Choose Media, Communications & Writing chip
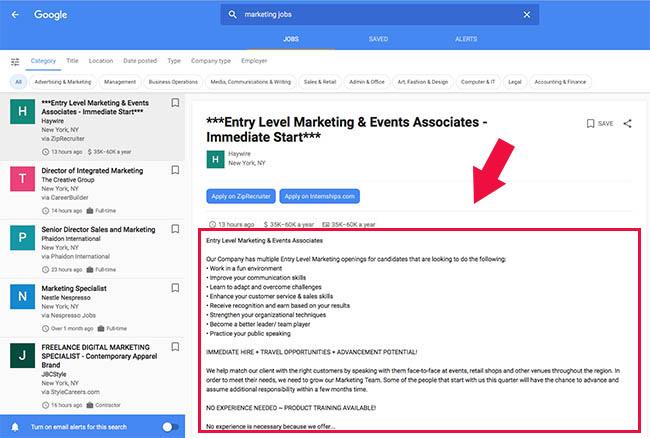This screenshot has height=438, width=650. tap(250, 82)
